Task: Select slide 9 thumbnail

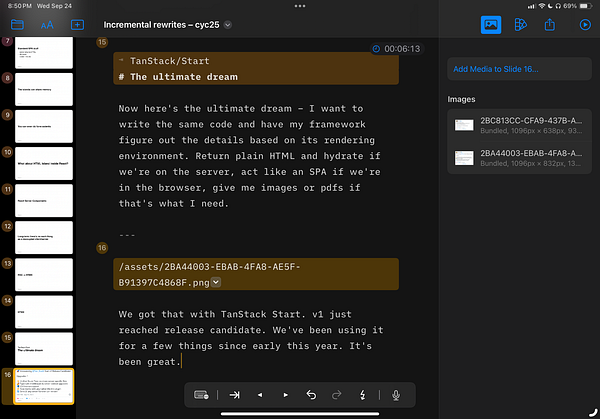Action: pos(44,126)
